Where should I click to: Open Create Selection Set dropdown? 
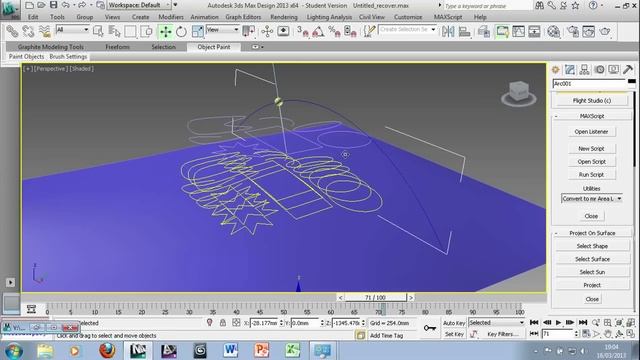pos(408,29)
